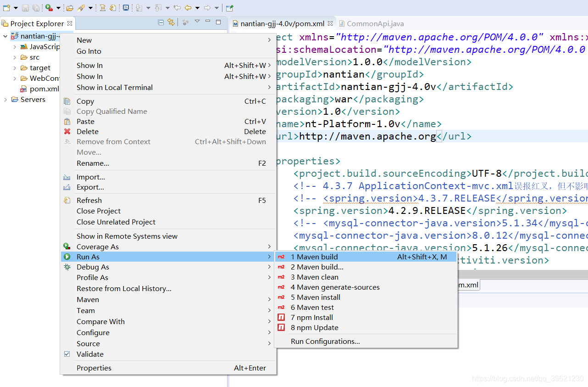This screenshot has height=387, width=588.
Task: Open the Search icon dropdown arrow
Action: coord(90,8)
